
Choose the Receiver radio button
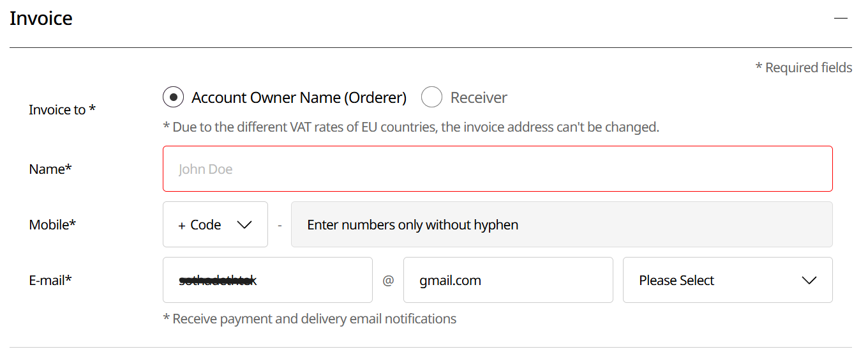(431, 98)
